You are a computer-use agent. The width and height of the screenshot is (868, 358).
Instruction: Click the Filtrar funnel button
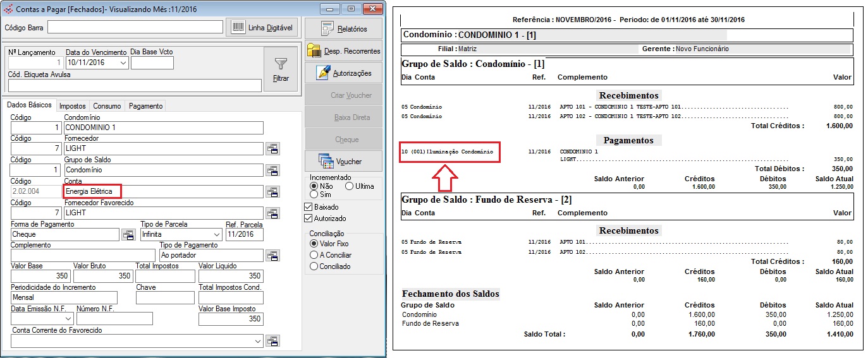pyautogui.click(x=281, y=69)
